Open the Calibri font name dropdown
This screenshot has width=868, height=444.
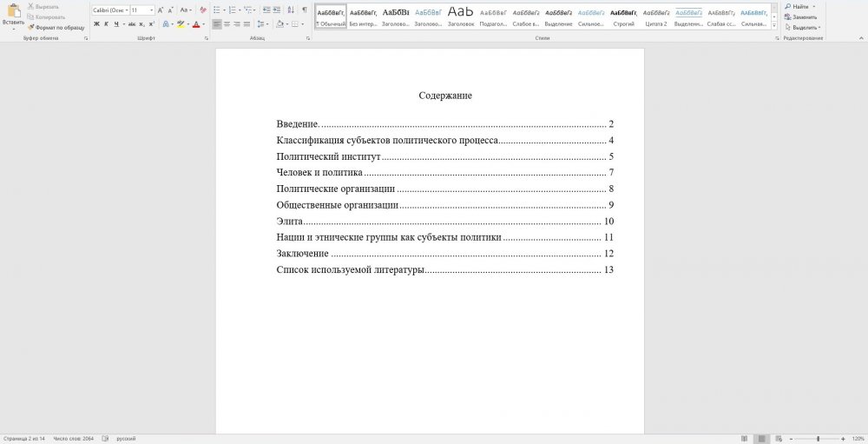[x=110, y=10]
